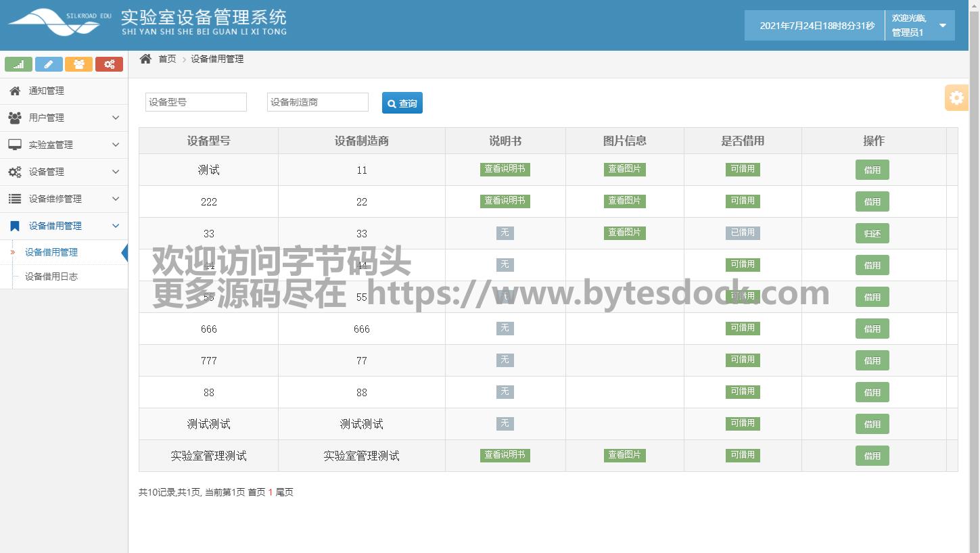The height and width of the screenshot is (553, 980).
Task: Focus the 设备制造商 search field
Action: pos(317,102)
